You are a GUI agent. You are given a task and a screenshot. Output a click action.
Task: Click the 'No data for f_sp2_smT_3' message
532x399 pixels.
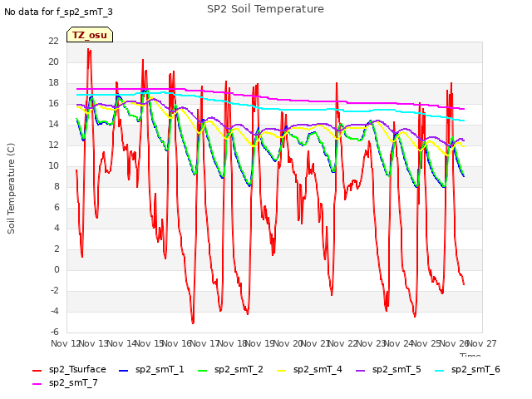pos(58,12)
